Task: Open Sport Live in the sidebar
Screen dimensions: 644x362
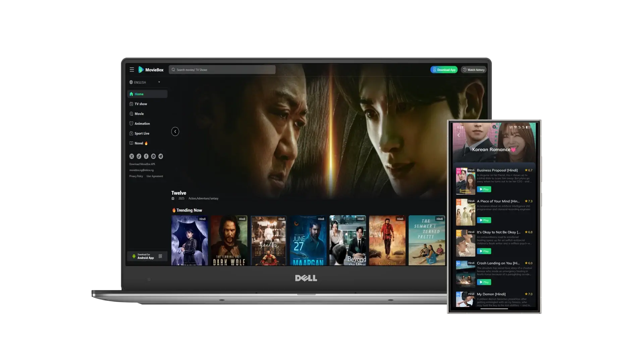Action: [x=147, y=133]
